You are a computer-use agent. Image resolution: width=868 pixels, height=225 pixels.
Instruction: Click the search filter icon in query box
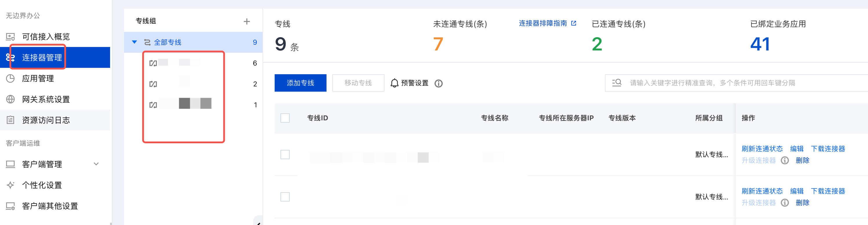pos(617,83)
